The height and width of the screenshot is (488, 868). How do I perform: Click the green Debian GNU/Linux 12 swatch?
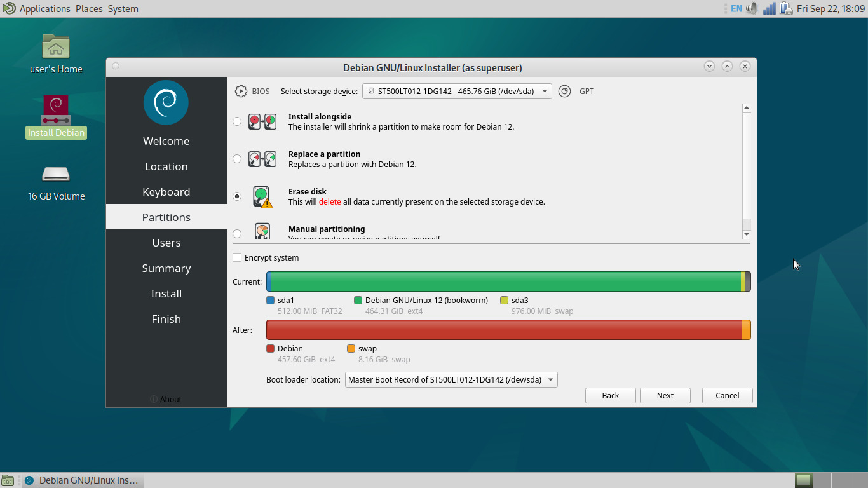358,301
